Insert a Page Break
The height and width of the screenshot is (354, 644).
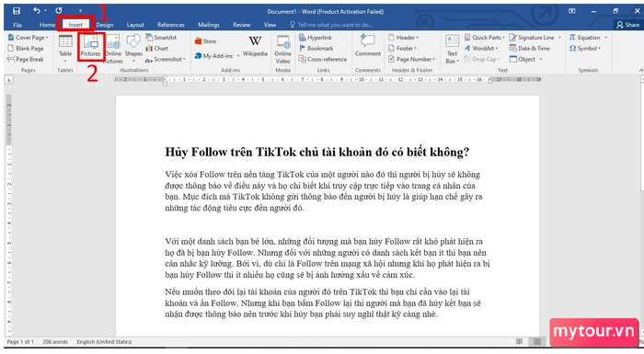26,60
